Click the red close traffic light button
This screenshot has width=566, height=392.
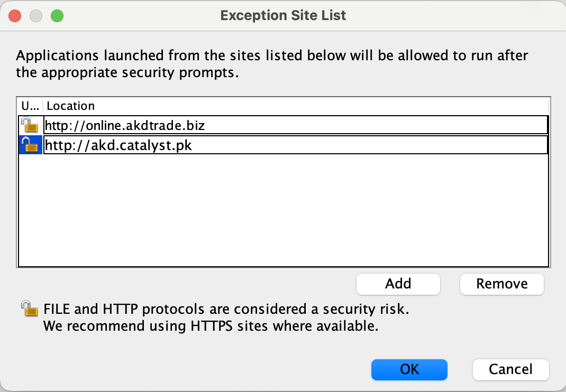coord(15,16)
